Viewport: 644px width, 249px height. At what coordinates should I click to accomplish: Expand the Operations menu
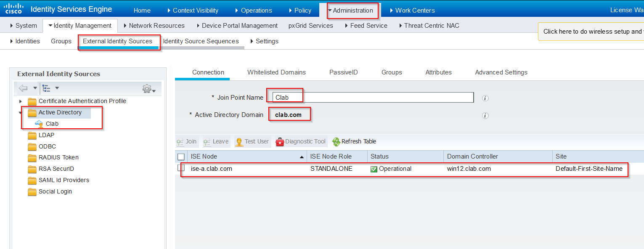pos(254,11)
